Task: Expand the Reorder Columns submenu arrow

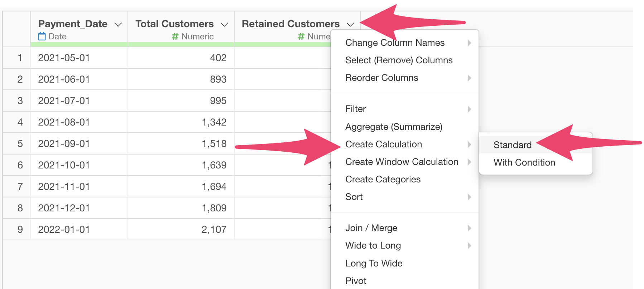Action: tap(469, 78)
